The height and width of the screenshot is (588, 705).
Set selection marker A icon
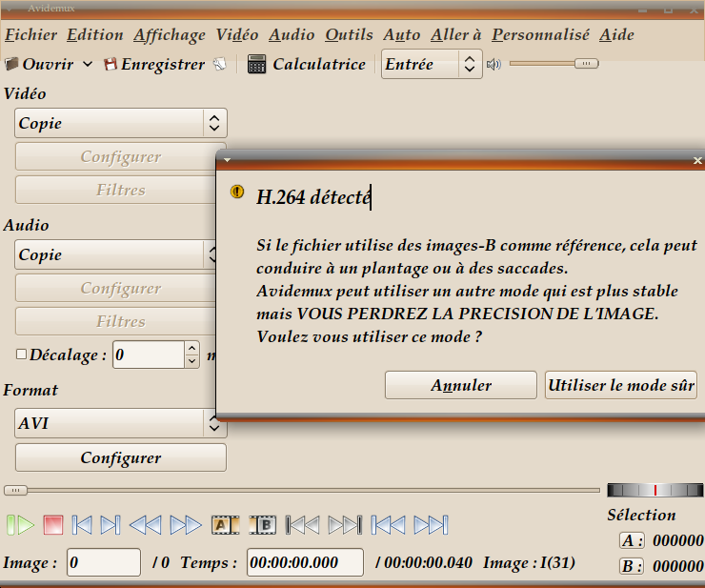pos(225,525)
